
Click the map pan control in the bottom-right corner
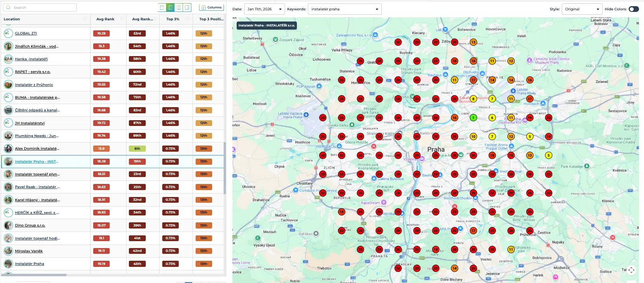point(631,270)
